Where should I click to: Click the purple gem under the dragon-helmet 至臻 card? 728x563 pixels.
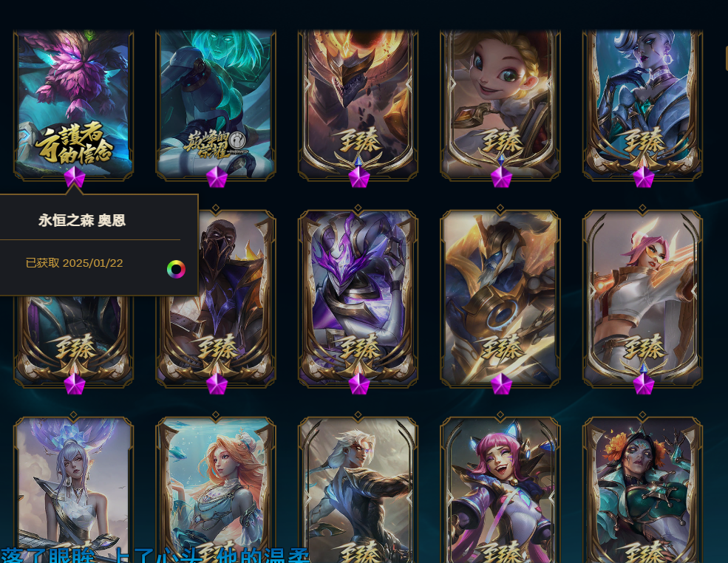coord(359,177)
